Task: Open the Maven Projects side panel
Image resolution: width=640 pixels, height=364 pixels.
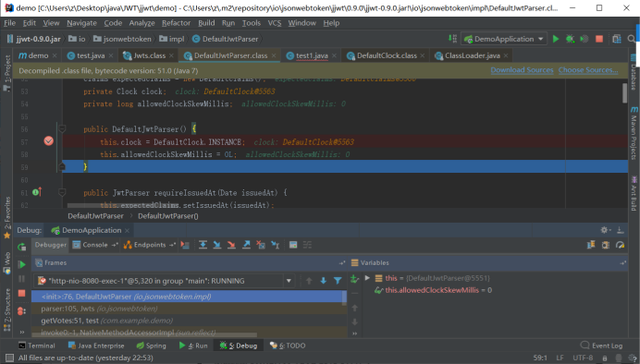Action: point(634,133)
